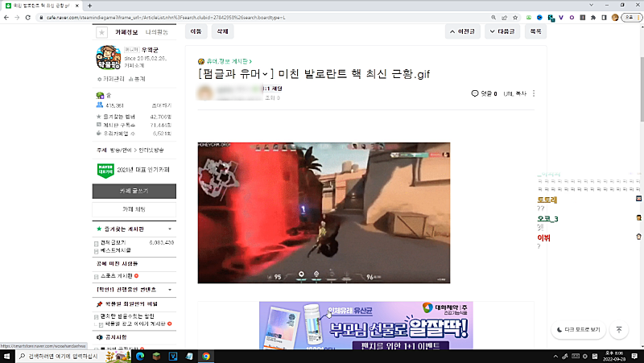
Task: Click the 댓글 comment bubble icon
Action: [475, 93]
